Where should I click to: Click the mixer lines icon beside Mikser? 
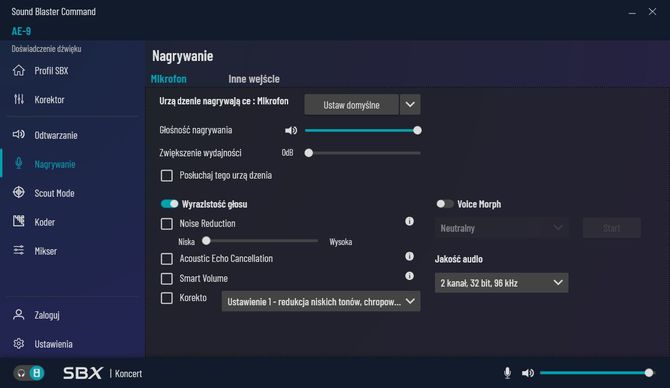(x=19, y=250)
